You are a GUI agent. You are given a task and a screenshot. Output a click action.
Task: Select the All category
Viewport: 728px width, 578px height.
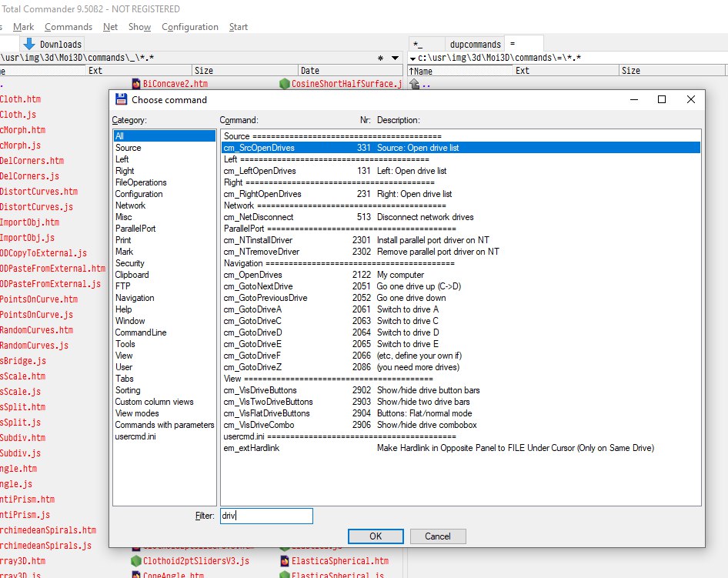165,136
